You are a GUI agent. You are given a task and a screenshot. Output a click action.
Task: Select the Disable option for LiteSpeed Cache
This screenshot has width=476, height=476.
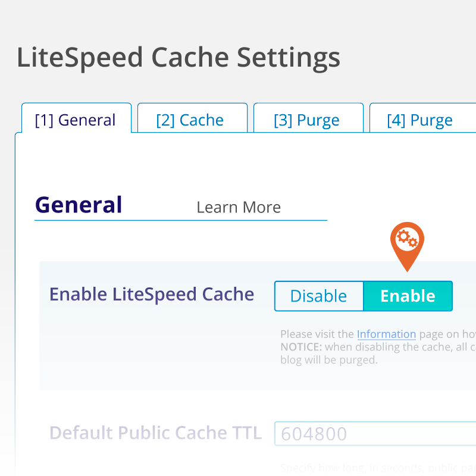[319, 296]
